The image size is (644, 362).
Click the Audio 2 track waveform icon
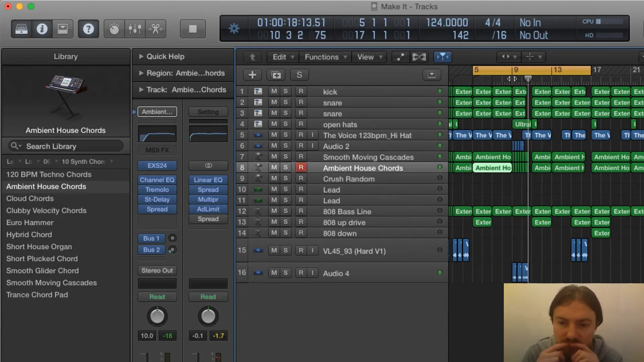[x=258, y=146]
